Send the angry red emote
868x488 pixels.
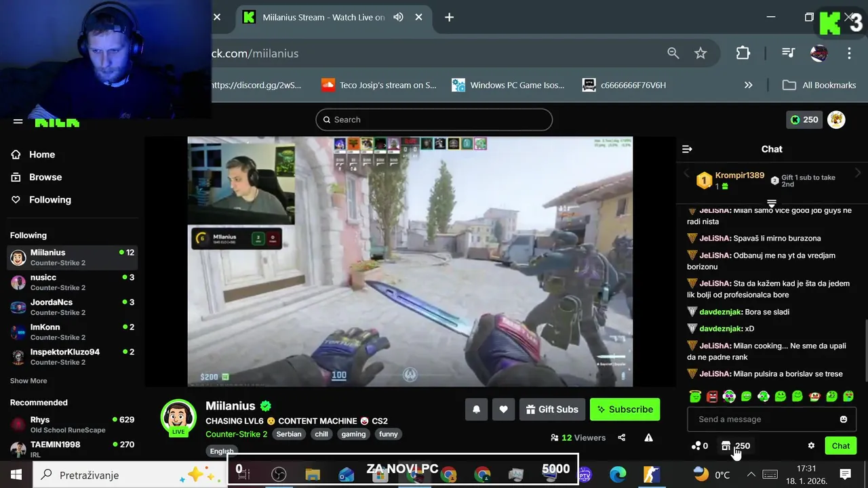[712, 396]
